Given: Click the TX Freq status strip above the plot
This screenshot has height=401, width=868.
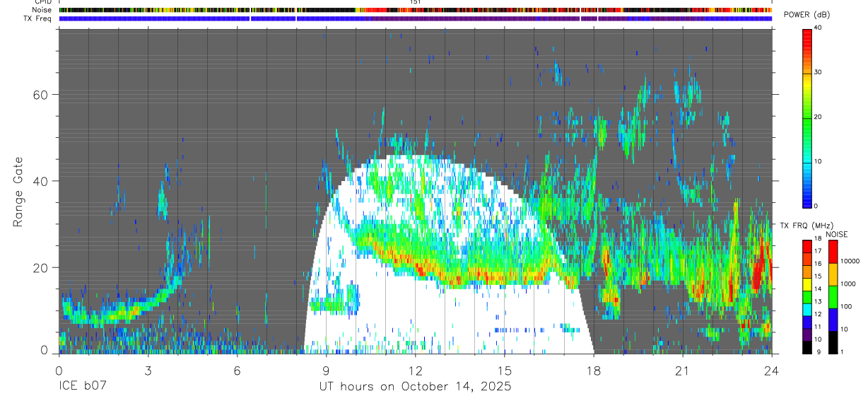Looking at the screenshot, I should click(416, 18).
